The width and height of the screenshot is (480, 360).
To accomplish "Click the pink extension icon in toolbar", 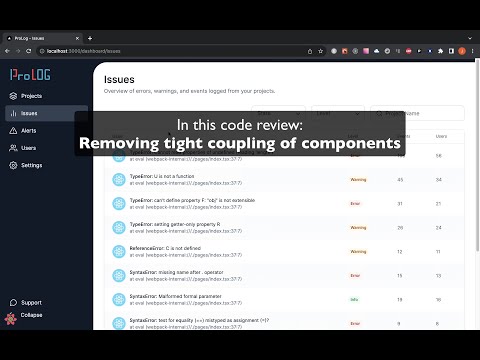I will click(366, 51).
